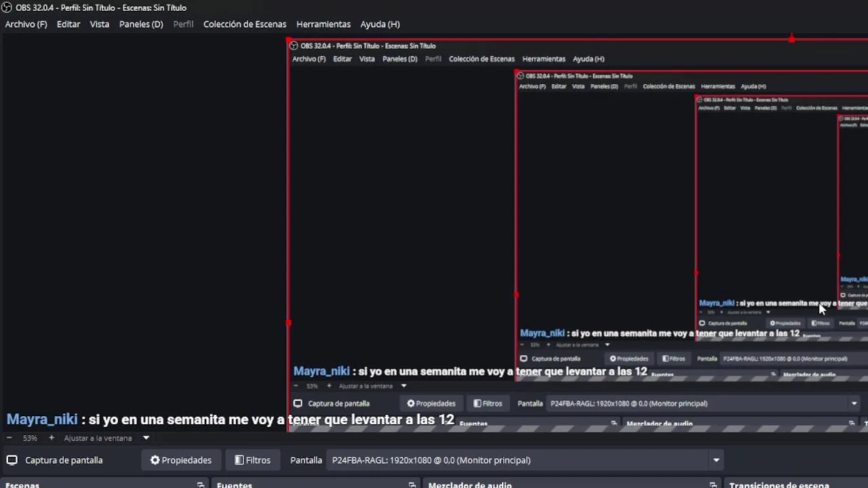Viewport: 868px width, 488px height.
Task: Click Colección de Escenas in largest nested copy
Action: pyautogui.click(x=481, y=59)
